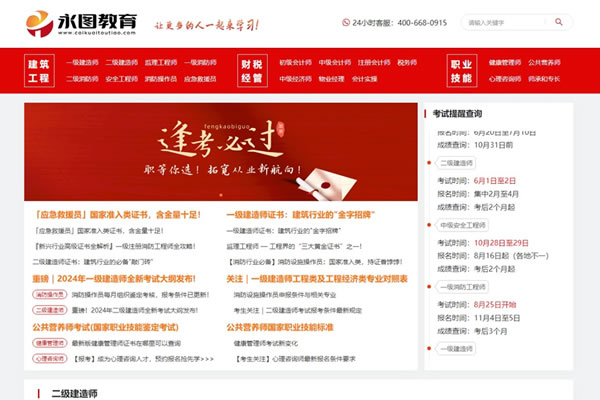
Task: Click the 健康管理师 tag badge in news list
Action: coord(50,342)
